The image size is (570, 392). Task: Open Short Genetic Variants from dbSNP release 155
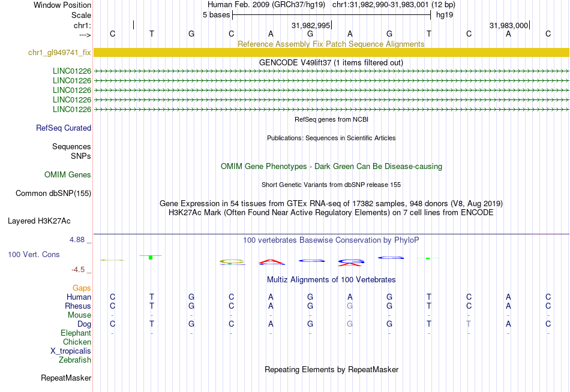pyautogui.click(x=331, y=185)
